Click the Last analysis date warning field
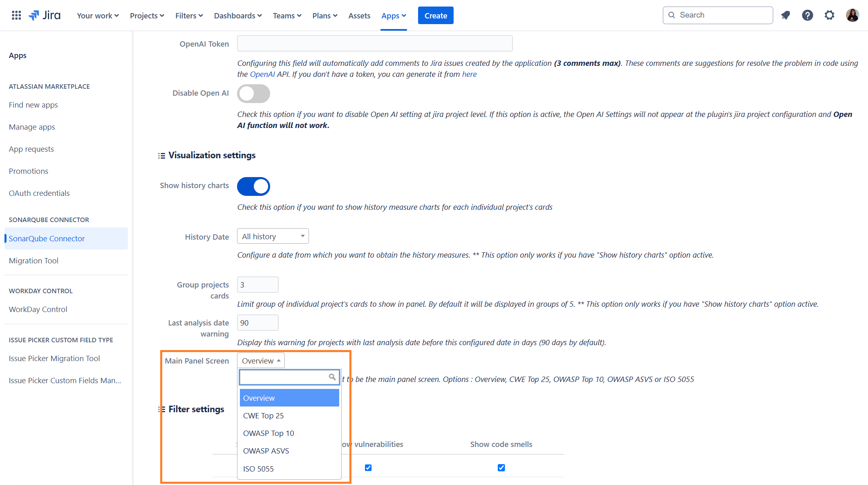Screen dimensions: 868x485 click(258, 323)
